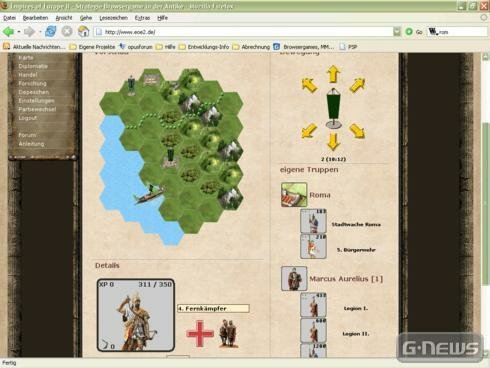Select the Legion I. unit icon
Viewport: 490px width, 368px height.
pos(313,305)
